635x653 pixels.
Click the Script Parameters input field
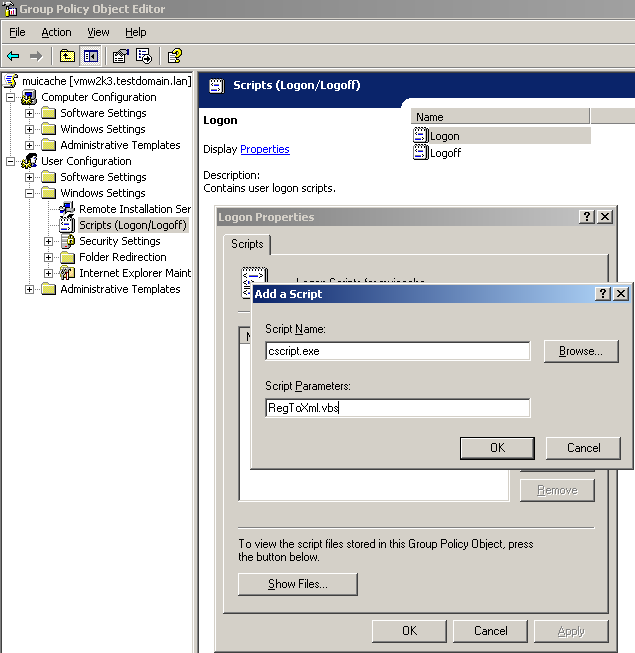(398, 408)
